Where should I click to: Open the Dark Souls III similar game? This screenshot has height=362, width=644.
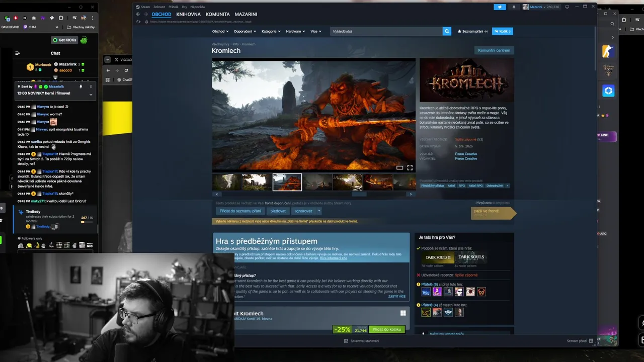pos(438,257)
